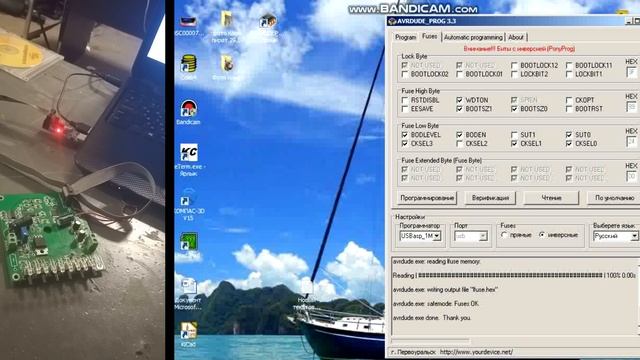Viewport: 640px width, 360px height.
Task: Toggle the CKSEL0 checkbox
Action: click(x=569, y=144)
